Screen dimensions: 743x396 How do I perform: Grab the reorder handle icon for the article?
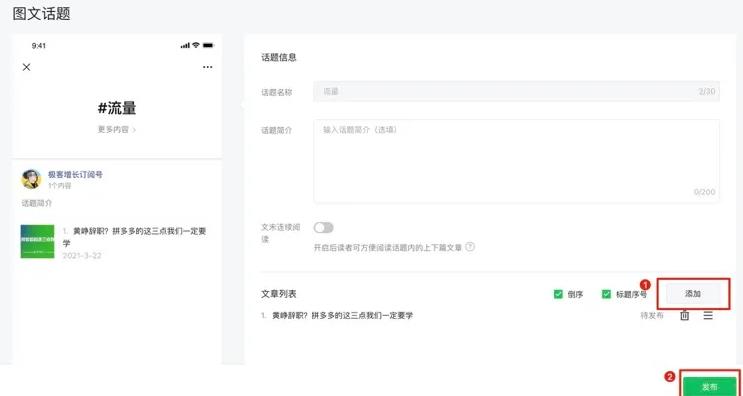[708, 315]
